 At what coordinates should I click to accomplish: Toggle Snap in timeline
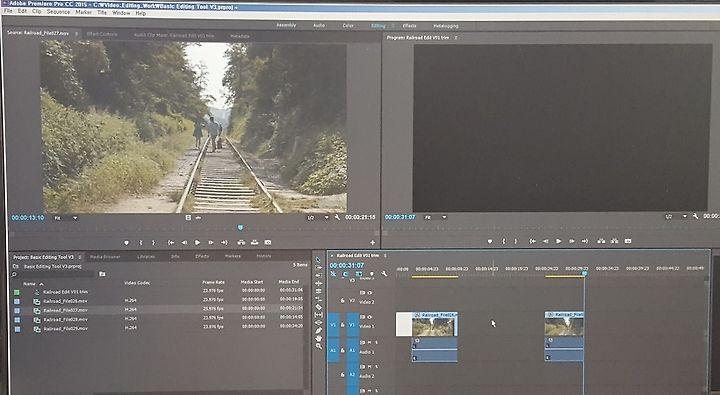(345, 274)
